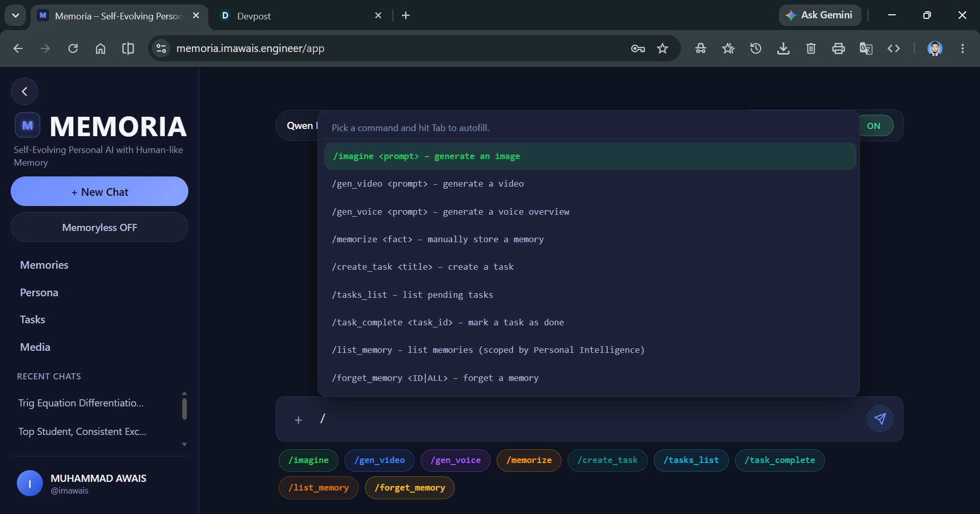The width and height of the screenshot is (980, 514).
Task: Click the plus attachment icon in chat input
Action: click(x=299, y=420)
